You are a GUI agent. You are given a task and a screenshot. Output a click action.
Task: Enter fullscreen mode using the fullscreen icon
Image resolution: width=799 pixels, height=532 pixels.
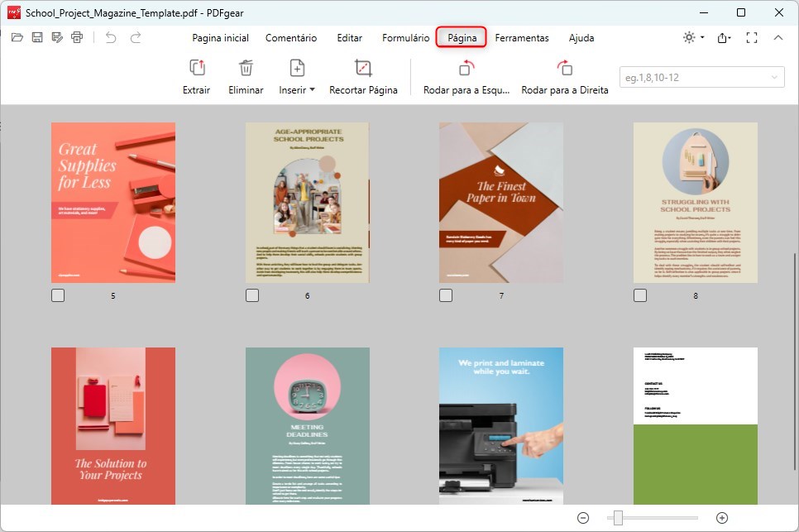point(752,37)
